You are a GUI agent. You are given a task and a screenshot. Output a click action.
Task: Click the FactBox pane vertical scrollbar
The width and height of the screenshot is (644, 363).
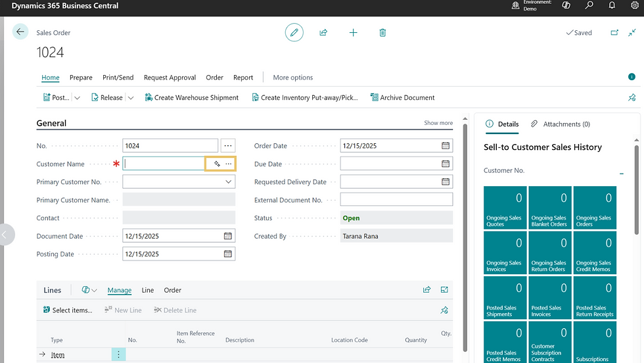[x=636, y=189]
